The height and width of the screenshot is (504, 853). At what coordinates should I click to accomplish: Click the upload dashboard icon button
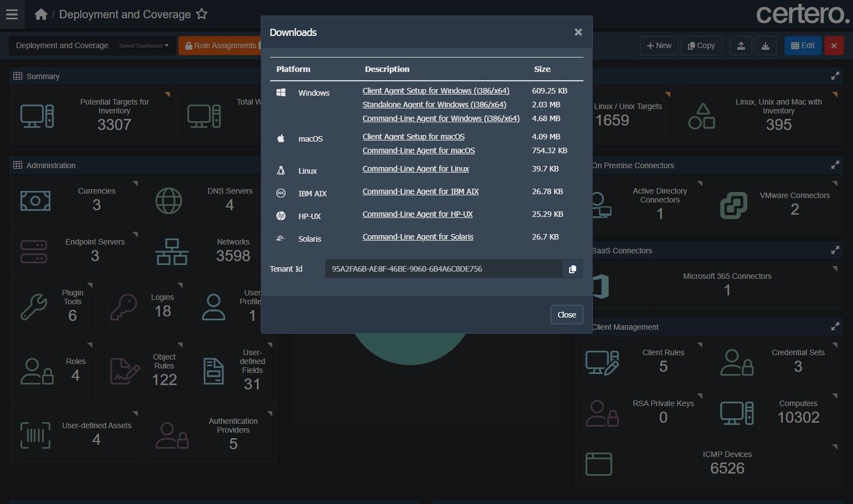(x=741, y=46)
